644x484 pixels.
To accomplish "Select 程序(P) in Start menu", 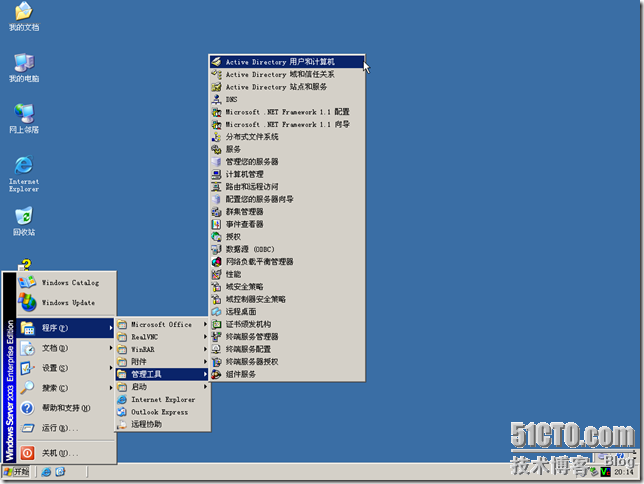I will (x=65, y=328).
